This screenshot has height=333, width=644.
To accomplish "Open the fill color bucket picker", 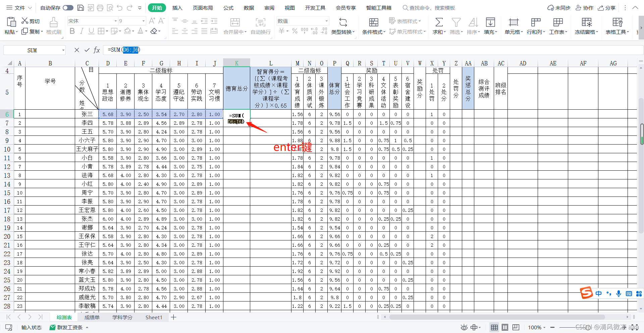I will (127, 31).
